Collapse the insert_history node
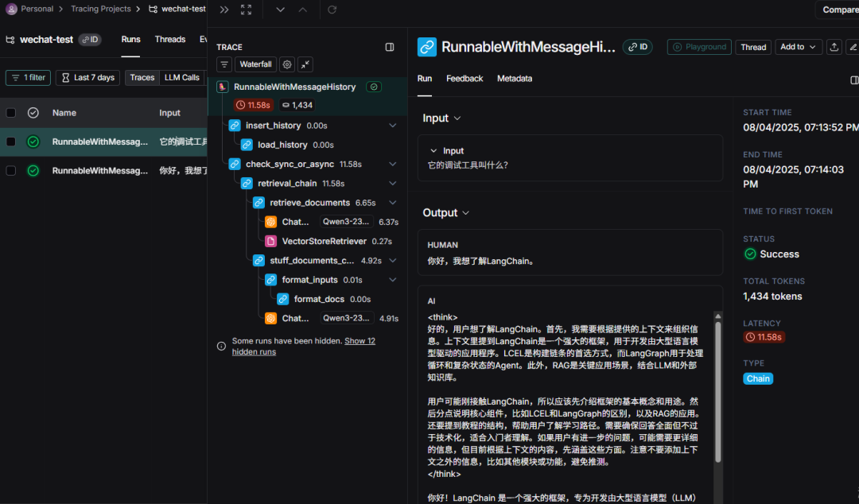The width and height of the screenshot is (859, 504). (x=393, y=126)
